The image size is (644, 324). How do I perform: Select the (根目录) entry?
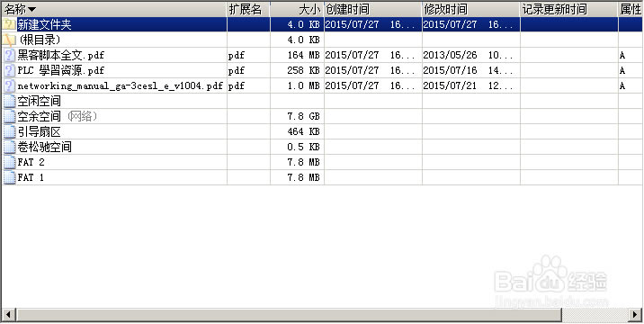[40, 40]
